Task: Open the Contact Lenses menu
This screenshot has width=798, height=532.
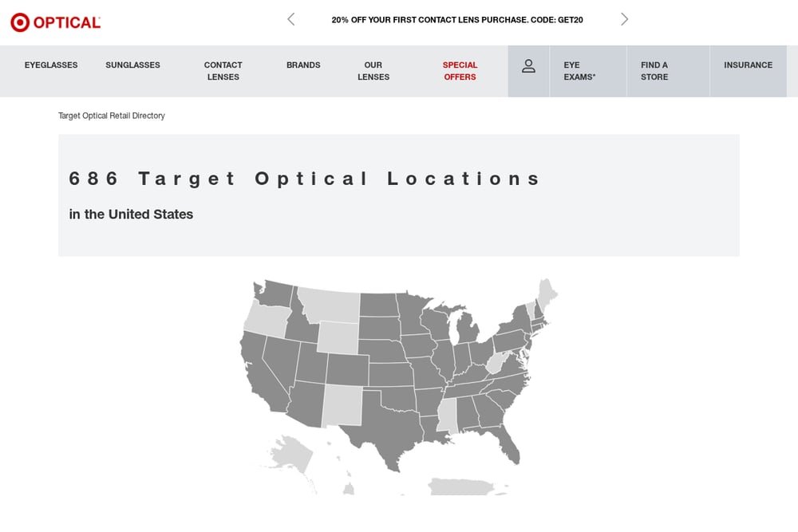Action: pyautogui.click(x=223, y=71)
